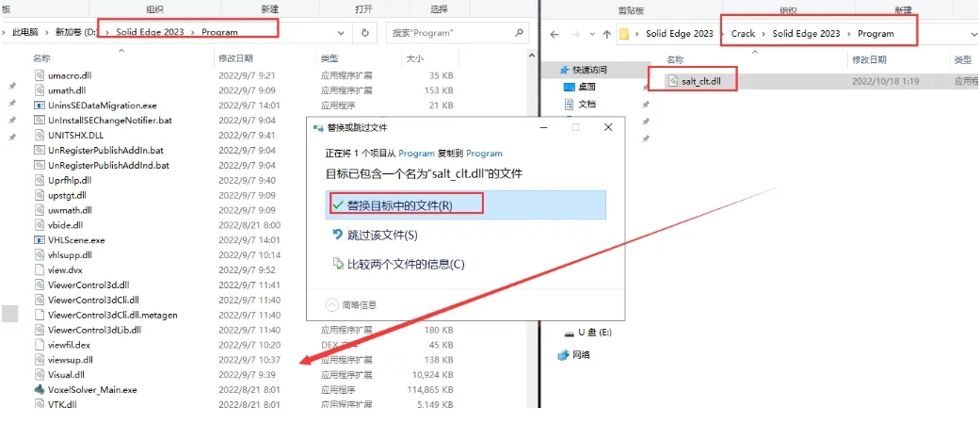This screenshot has height=423, width=980.
Task: Click 剪贴板 ribbon group in right window
Action: coord(632,10)
